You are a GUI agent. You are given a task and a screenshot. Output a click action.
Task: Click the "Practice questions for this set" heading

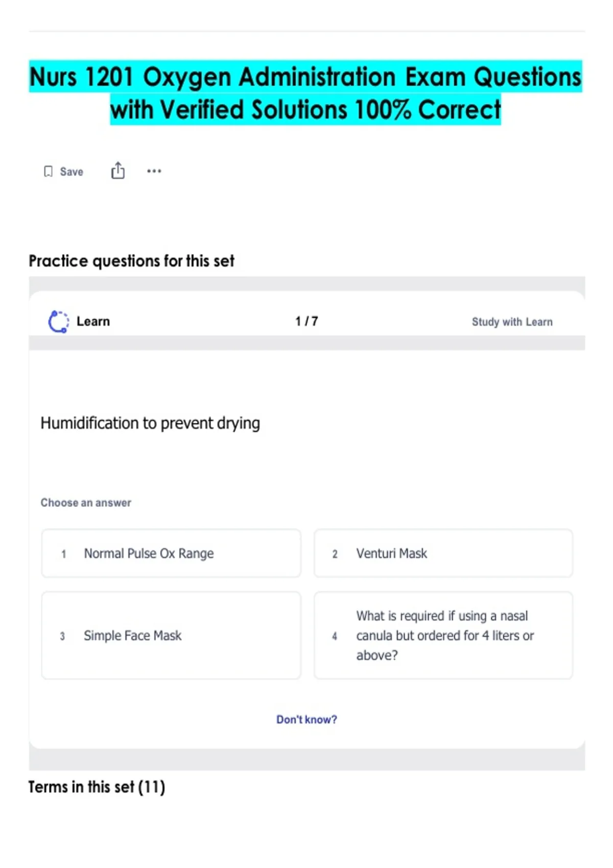point(131,261)
